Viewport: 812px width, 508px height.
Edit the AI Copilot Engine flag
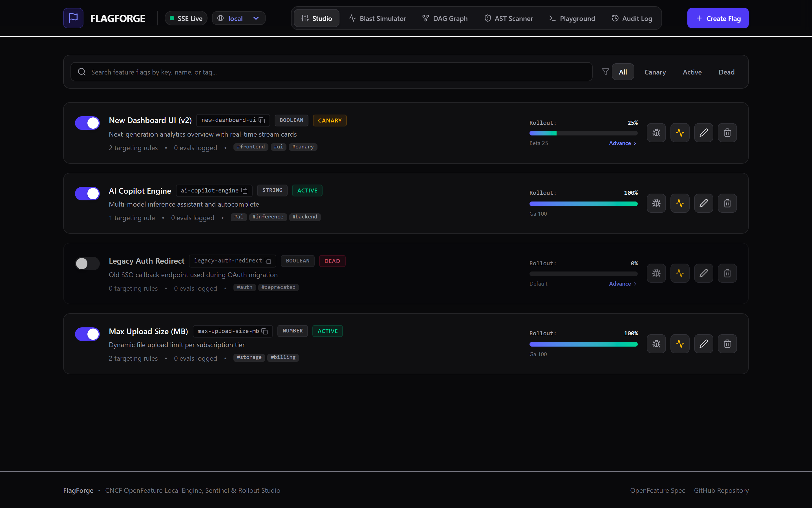[x=704, y=203]
